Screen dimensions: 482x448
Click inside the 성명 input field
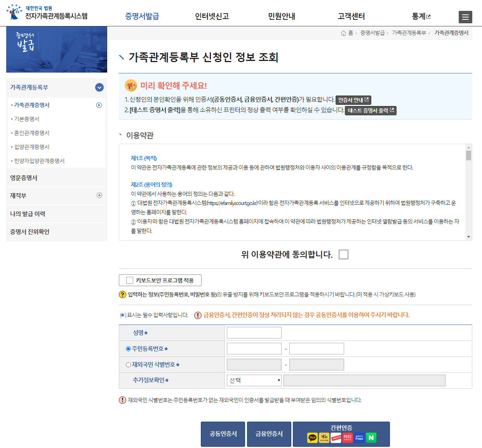[x=254, y=332]
